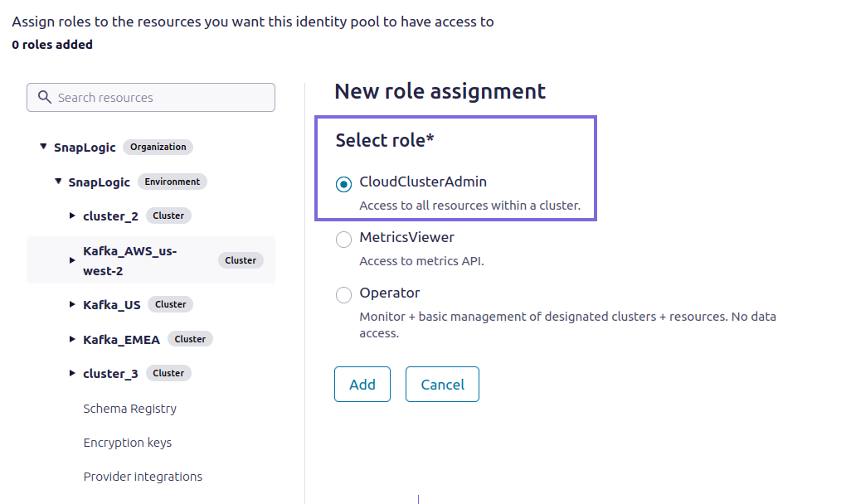The image size is (846, 504).
Task: Select the CloudClusterAdmin role option
Action: tap(343, 183)
